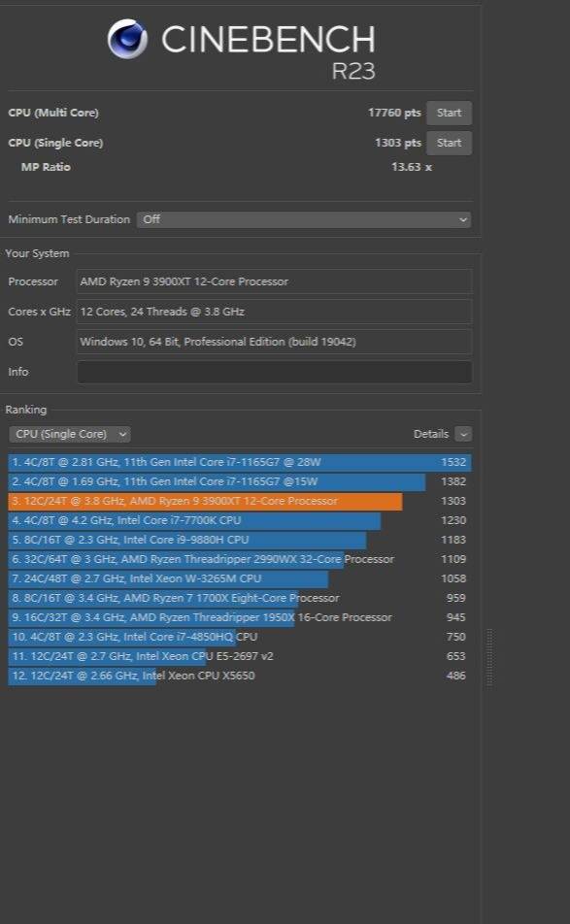Screen dimensions: 570x924
Task: Open the CPU (Single Core) ranking dropdown
Action: coord(70,434)
